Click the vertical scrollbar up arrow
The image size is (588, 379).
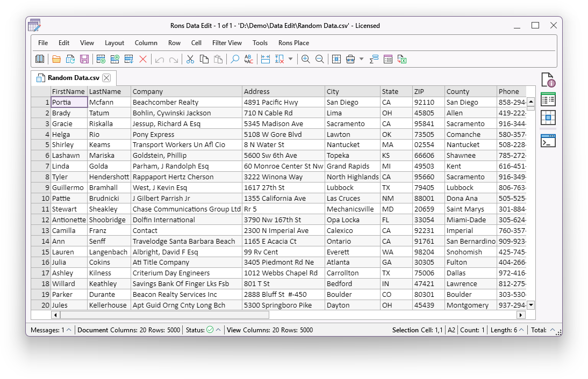pos(531,101)
